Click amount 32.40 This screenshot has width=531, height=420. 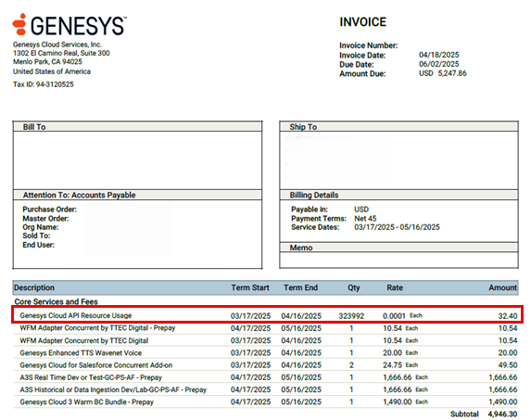click(x=508, y=316)
